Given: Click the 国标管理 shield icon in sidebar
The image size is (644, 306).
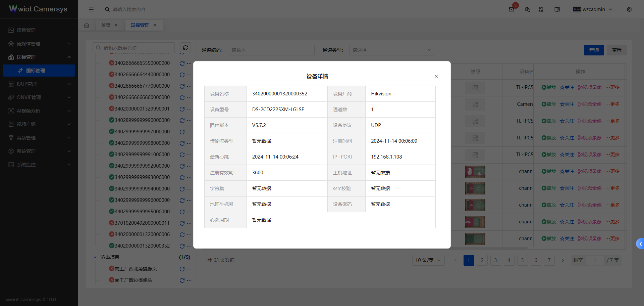Looking at the screenshot, I should click(x=11, y=57).
